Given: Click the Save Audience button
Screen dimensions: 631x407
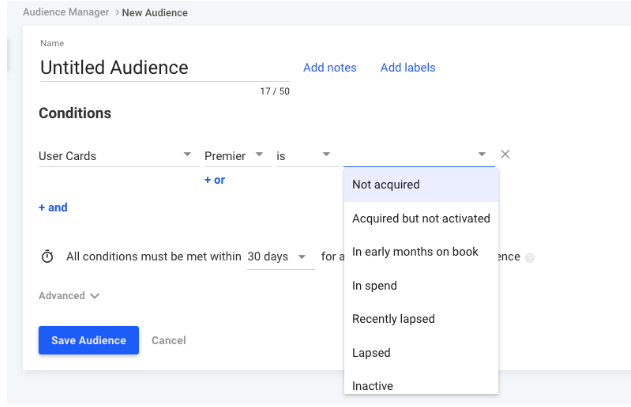Looking at the screenshot, I should (89, 340).
